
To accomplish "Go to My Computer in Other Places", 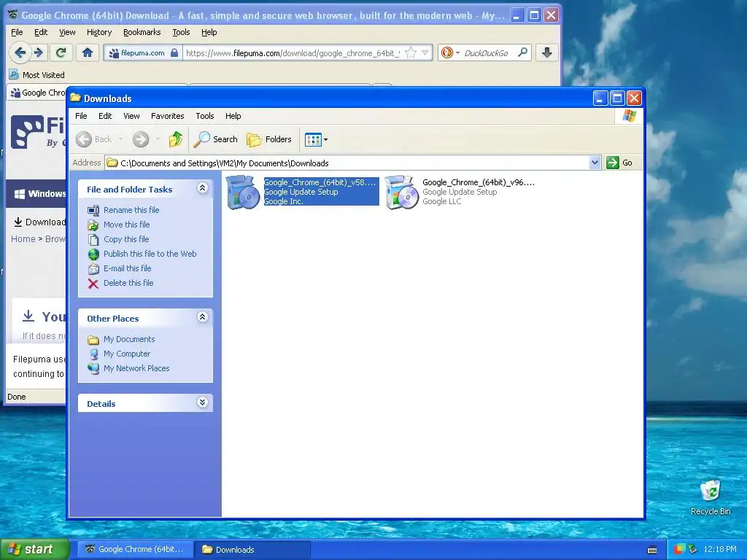I will (127, 354).
